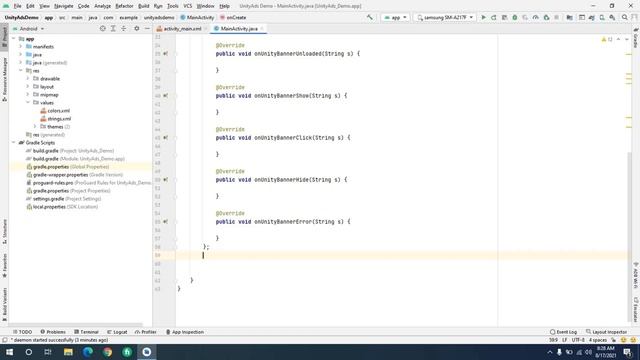The width and height of the screenshot is (640, 360).
Task: Run the app with green play button
Action: click(484, 18)
